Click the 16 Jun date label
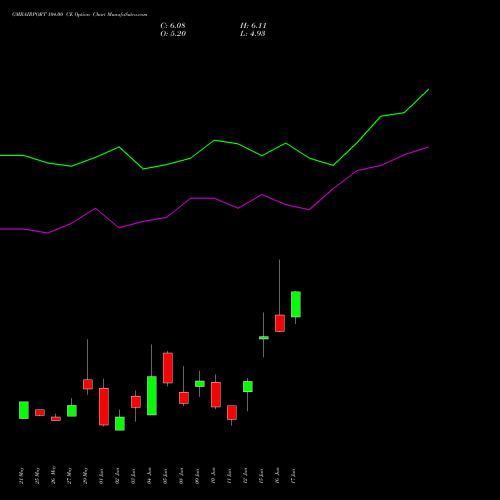500x500 pixels. click(x=278, y=476)
